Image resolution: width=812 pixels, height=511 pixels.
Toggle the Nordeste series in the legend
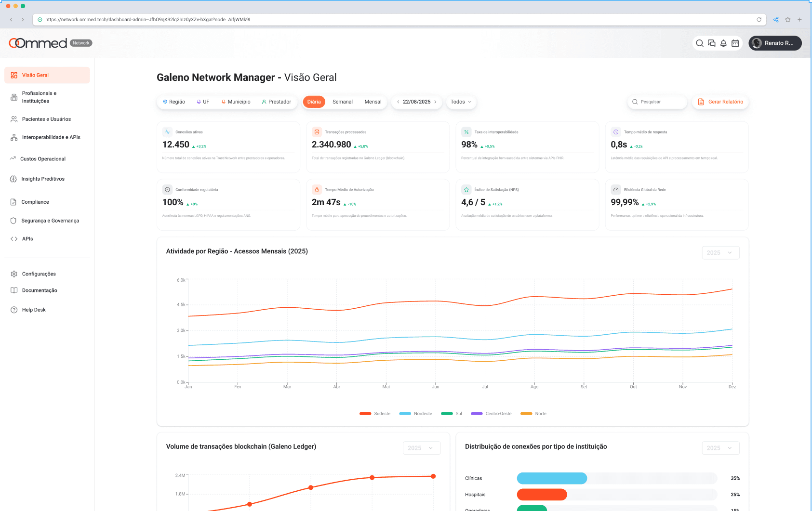click(x=415, y=414)
